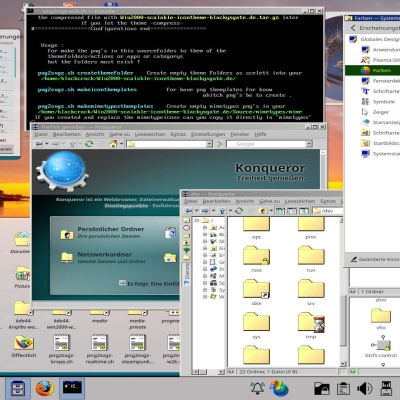Click the /dev location field in Konqueror
This screenshot has width=400, height=400.
tap(328, 211)
